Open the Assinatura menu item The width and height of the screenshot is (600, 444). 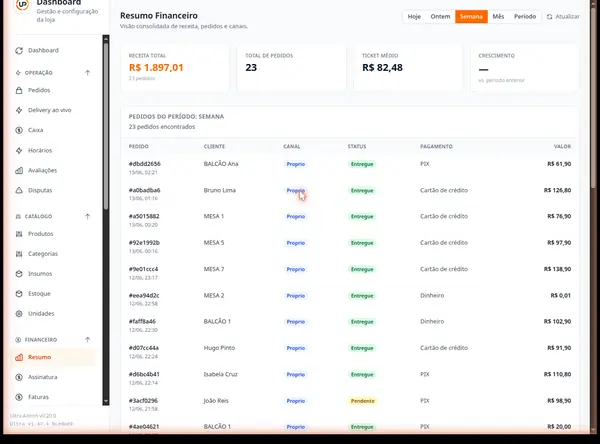42,377
